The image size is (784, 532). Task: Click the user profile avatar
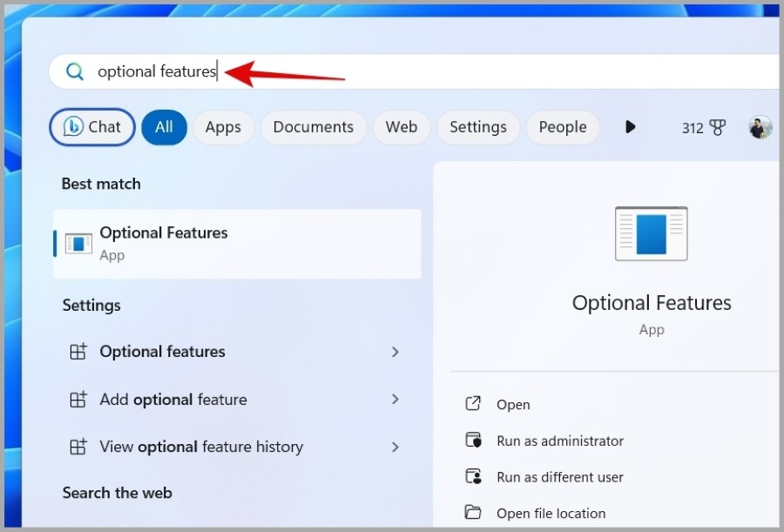click(760, 127)
